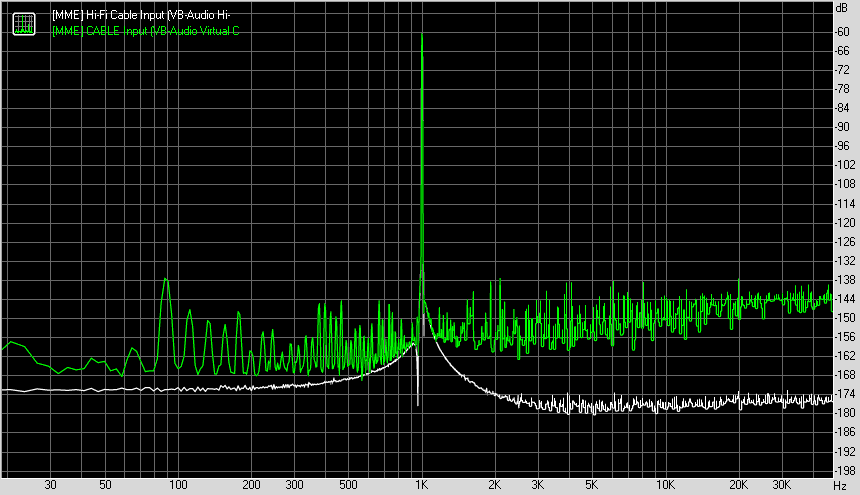This screenshot has width=860, height=495.
Task: Click the -162 dB axis label
Action: (845, 356)
